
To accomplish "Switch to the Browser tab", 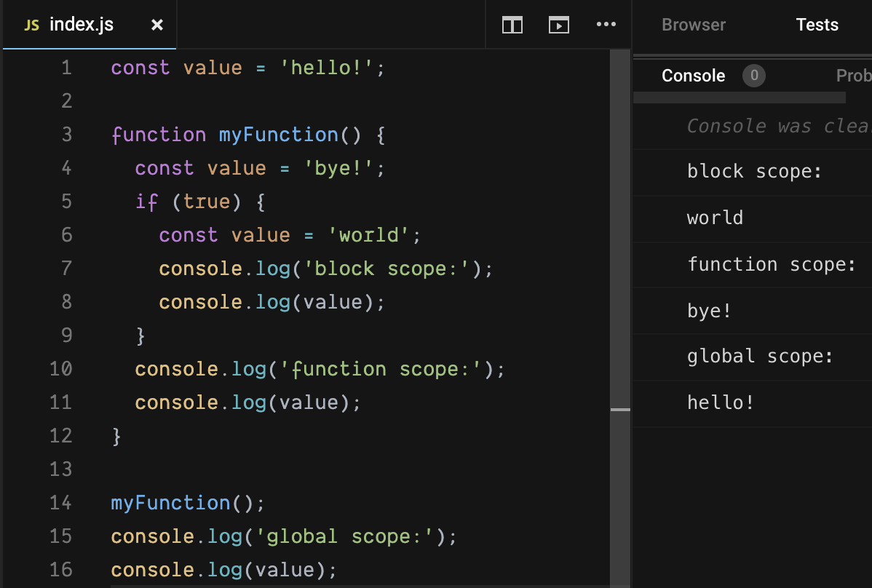I will click(x=694, y=25).
